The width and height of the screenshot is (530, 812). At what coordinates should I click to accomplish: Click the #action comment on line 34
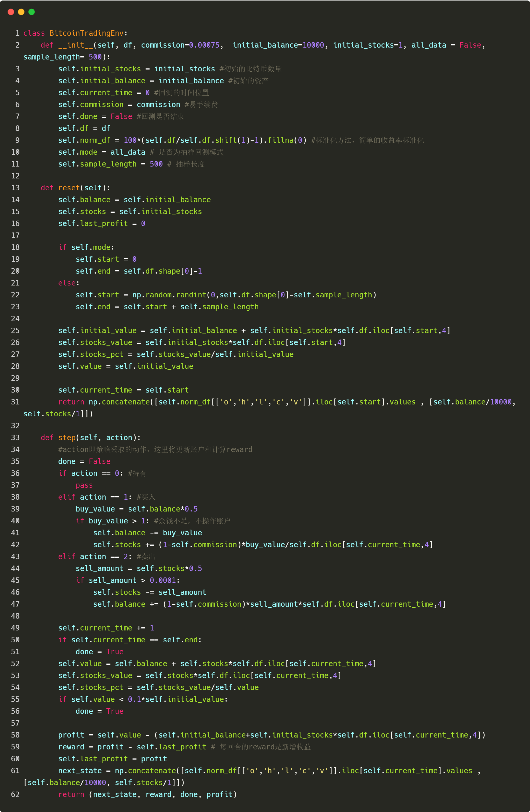(x=155, y=449)
